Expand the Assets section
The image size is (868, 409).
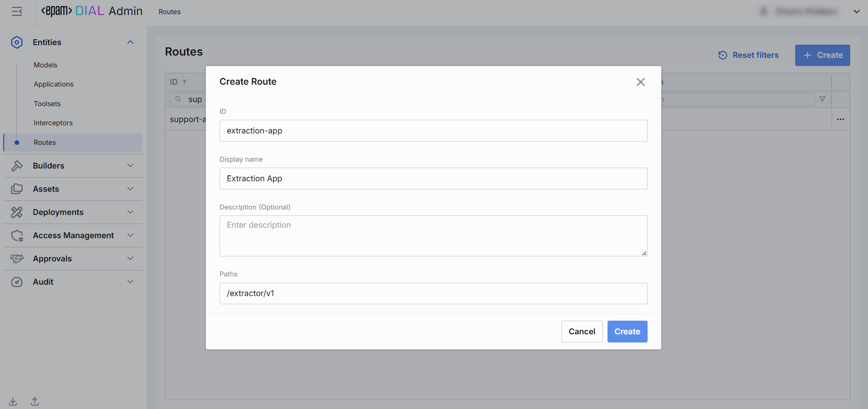130,189
